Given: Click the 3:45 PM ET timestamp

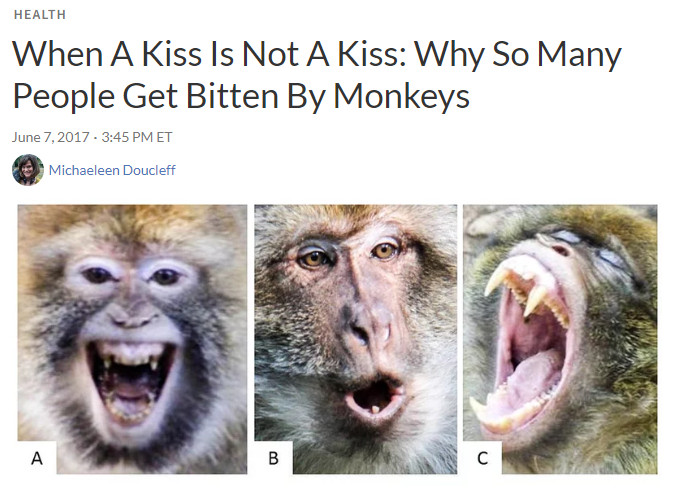Looking at the screenshot, I should coord(137,137).
